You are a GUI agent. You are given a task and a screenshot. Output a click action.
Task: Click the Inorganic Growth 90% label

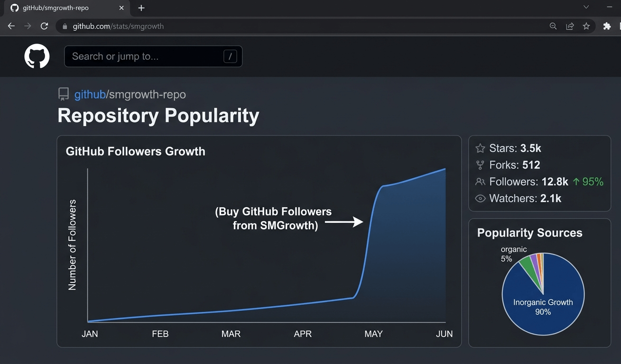(x=543, y=307)
